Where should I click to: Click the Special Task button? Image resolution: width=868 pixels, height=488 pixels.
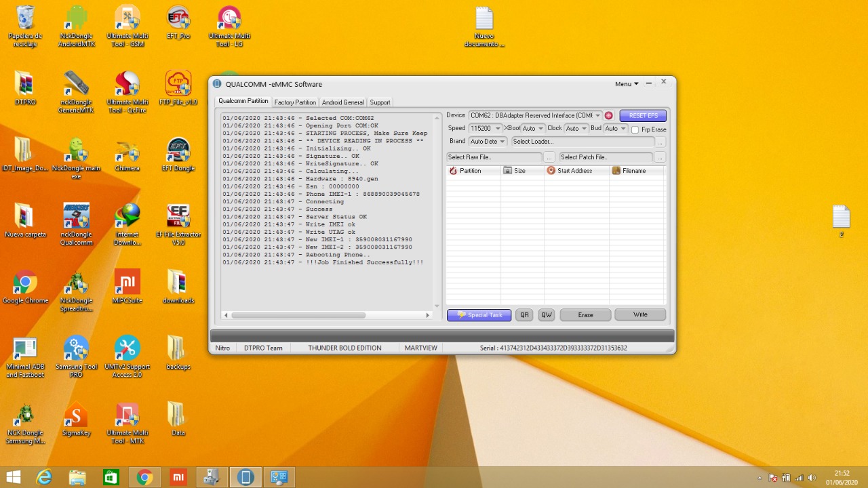click(x=479, y=315)
